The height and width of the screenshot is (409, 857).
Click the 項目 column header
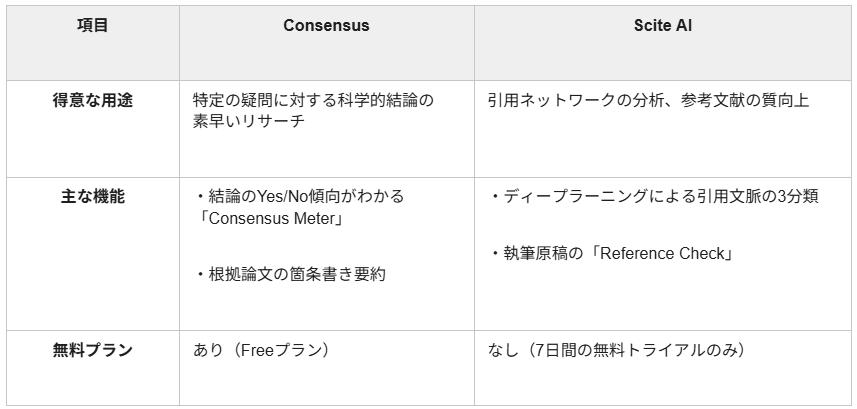93,26
